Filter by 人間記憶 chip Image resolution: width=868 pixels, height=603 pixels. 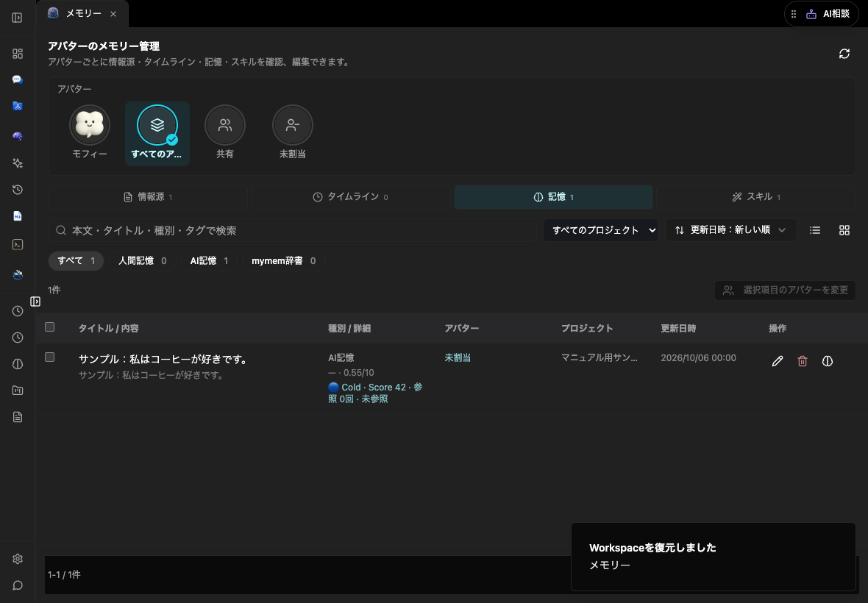(x=142, y=260)
